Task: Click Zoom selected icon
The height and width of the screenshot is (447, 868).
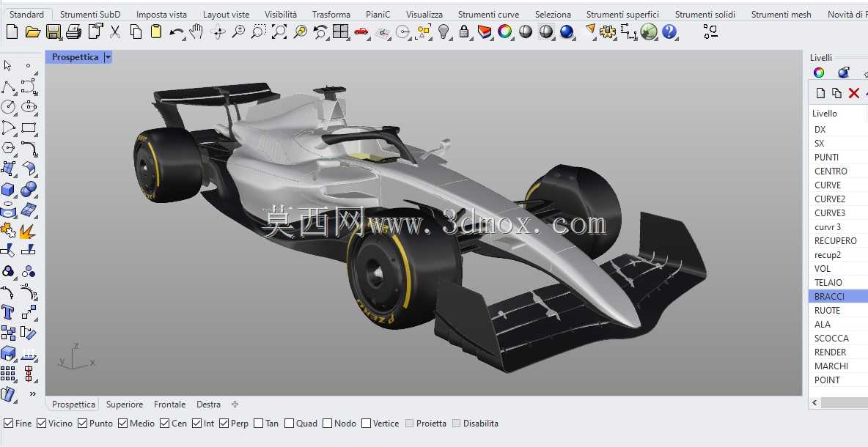Action: [300, 32]
